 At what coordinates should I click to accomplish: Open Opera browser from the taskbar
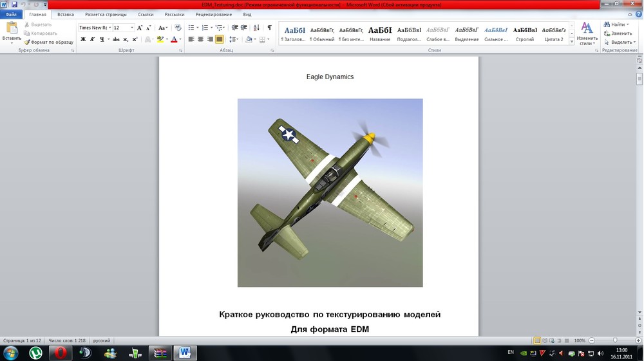click(61, 353)
